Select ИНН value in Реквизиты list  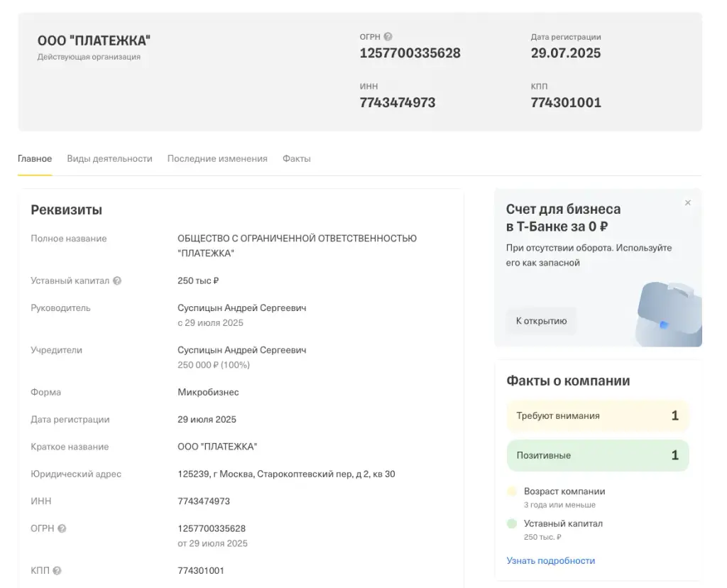(204, 501)
